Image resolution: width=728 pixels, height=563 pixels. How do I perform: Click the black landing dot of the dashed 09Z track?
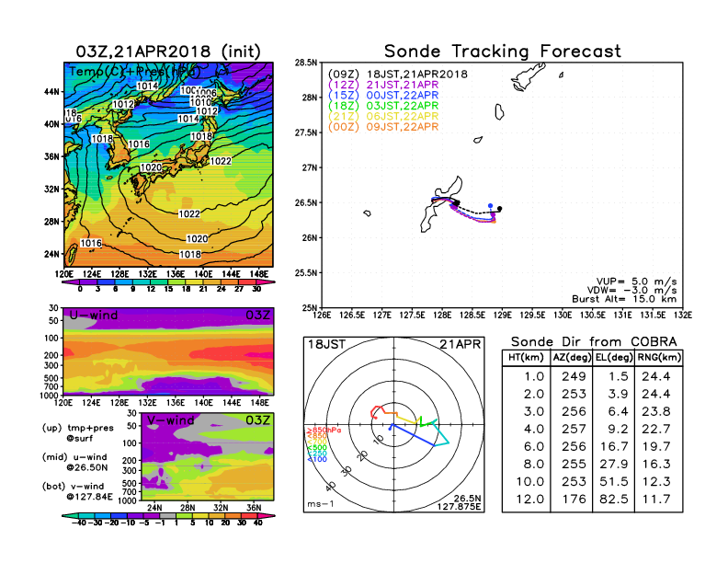point(499,209)
